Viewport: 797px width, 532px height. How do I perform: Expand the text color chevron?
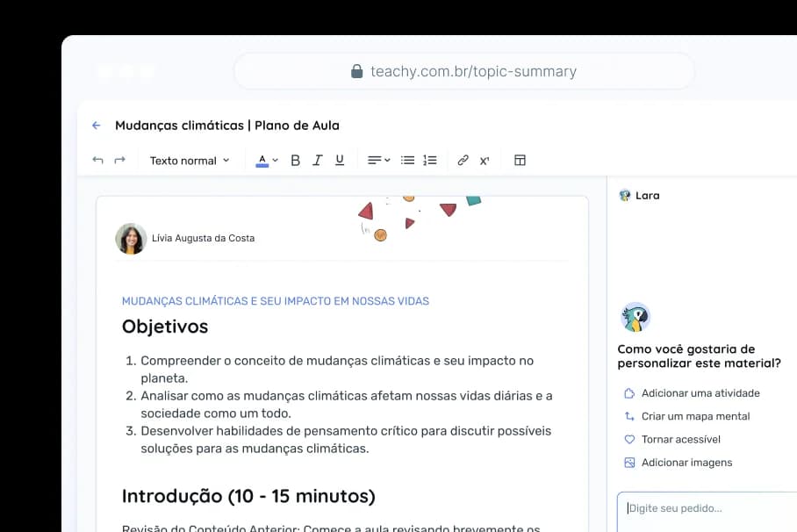tap(276, 160)
